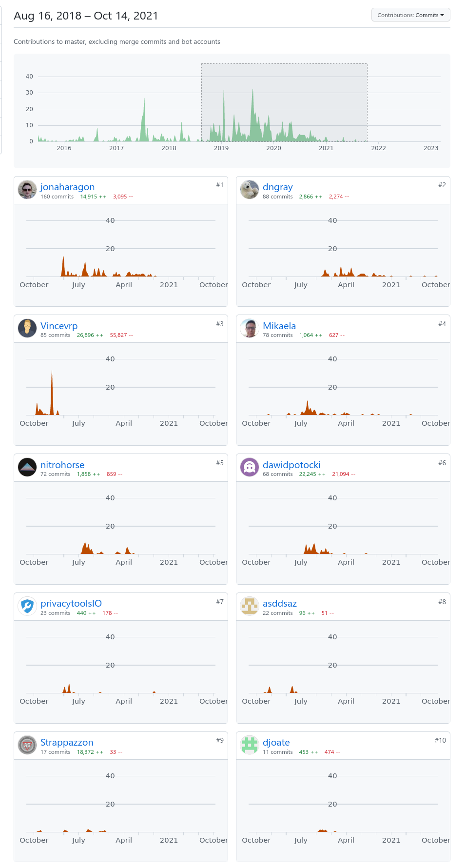The height and width of the screenshot is (868, 466).
Task: View jonaharagon's 160 commits
Action: [x=57, y=197]
